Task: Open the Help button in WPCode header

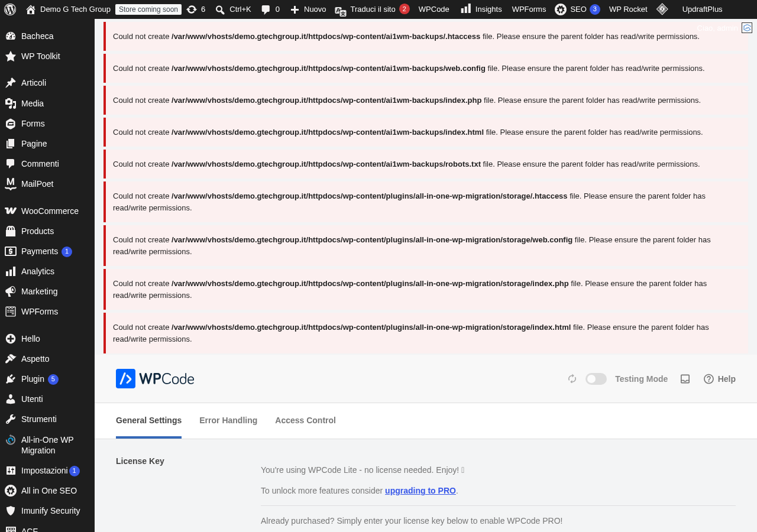Action: pos(720,379)
